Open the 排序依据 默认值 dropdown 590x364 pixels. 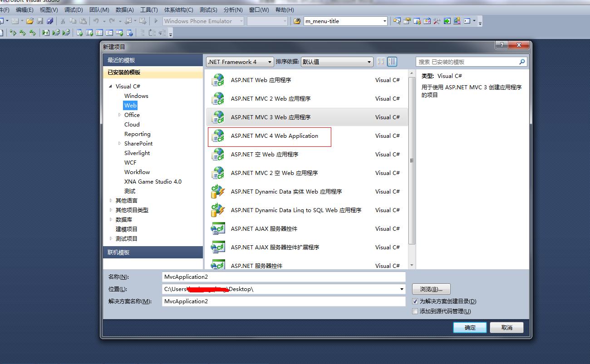[337, 62]
